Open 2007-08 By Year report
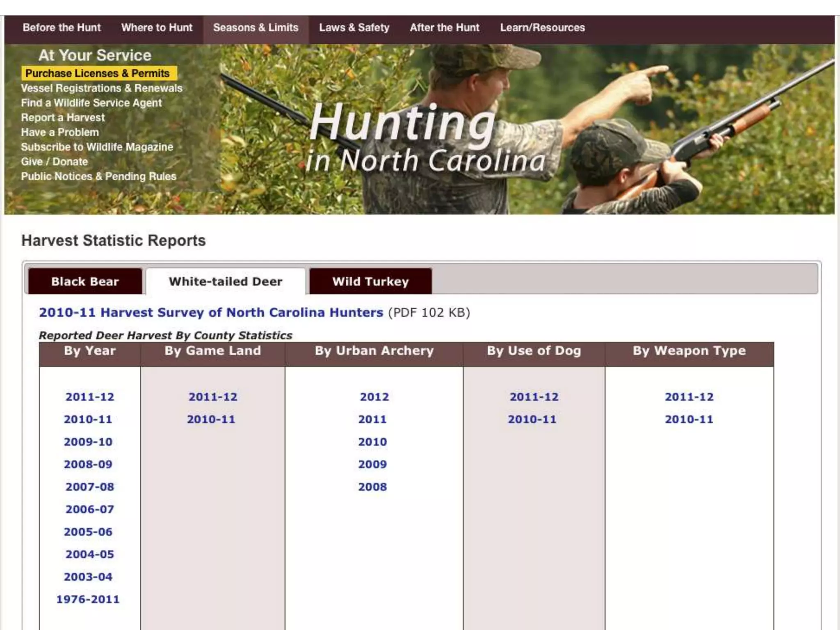The height and width of the screenshot is (630, 840). (x=89, y=487)
